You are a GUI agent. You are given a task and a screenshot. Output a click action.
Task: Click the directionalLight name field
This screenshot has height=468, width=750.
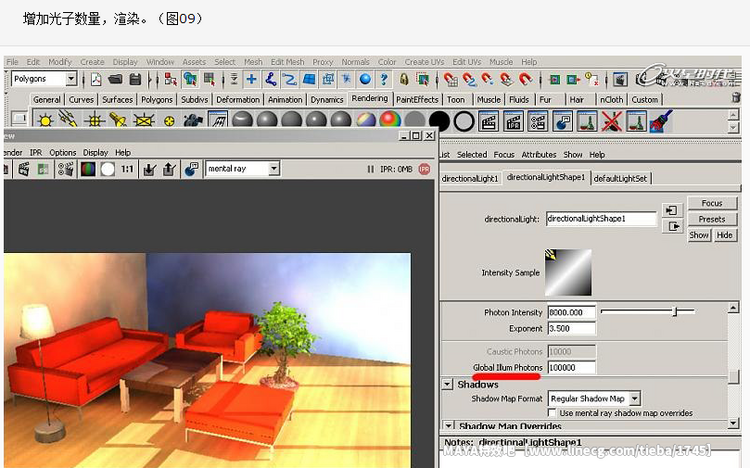coord(601,219)
